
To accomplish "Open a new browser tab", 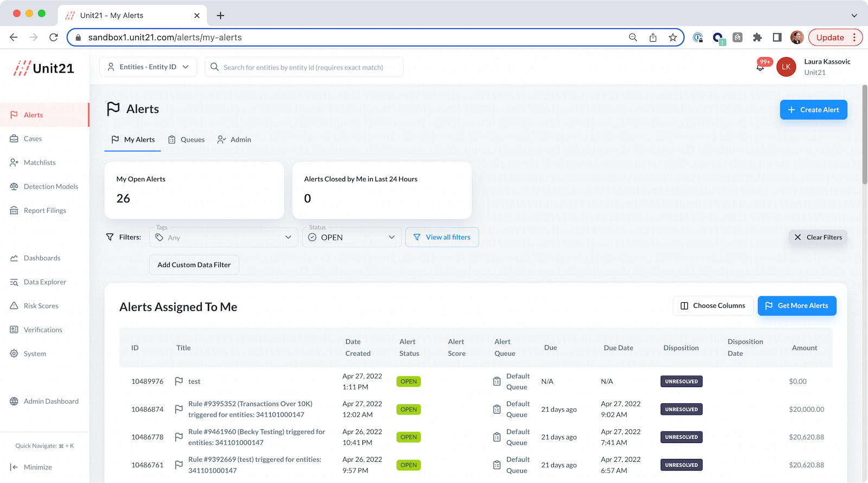I will point(220,15).
